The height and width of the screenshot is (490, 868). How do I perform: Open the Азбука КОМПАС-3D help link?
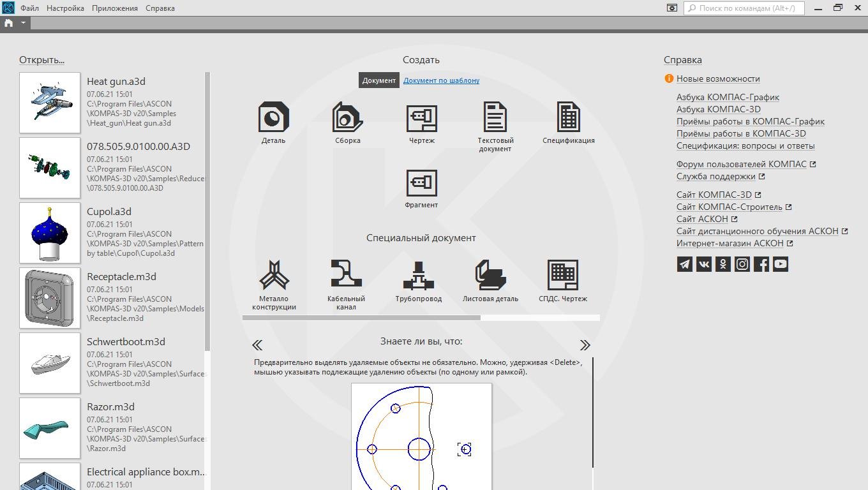(x=718, y=109)
